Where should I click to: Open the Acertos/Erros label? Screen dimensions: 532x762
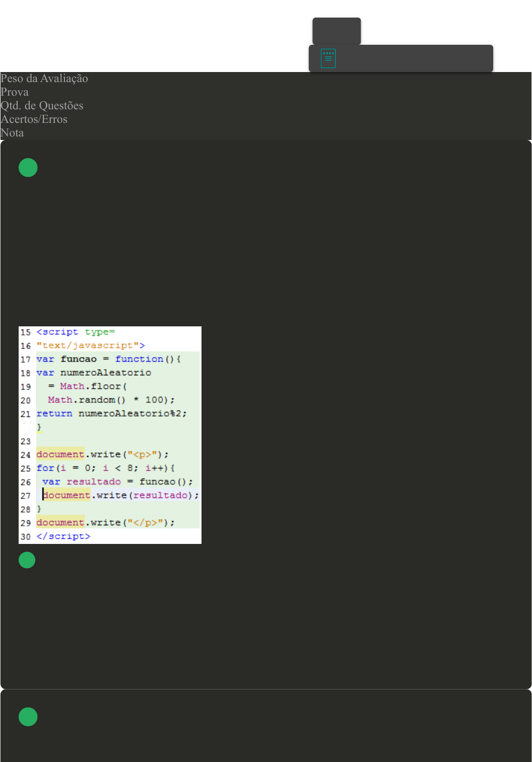click(34, 119)
